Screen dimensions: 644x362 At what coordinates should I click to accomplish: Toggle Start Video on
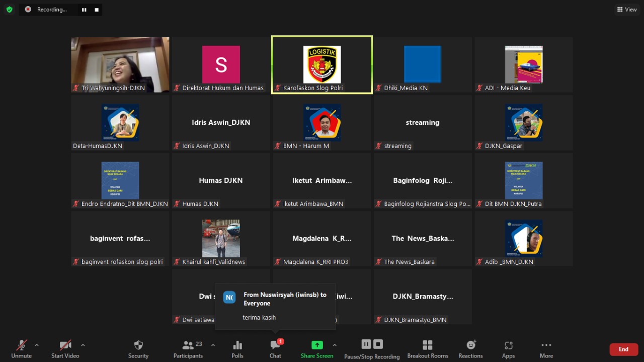click(x=65, y=348)
